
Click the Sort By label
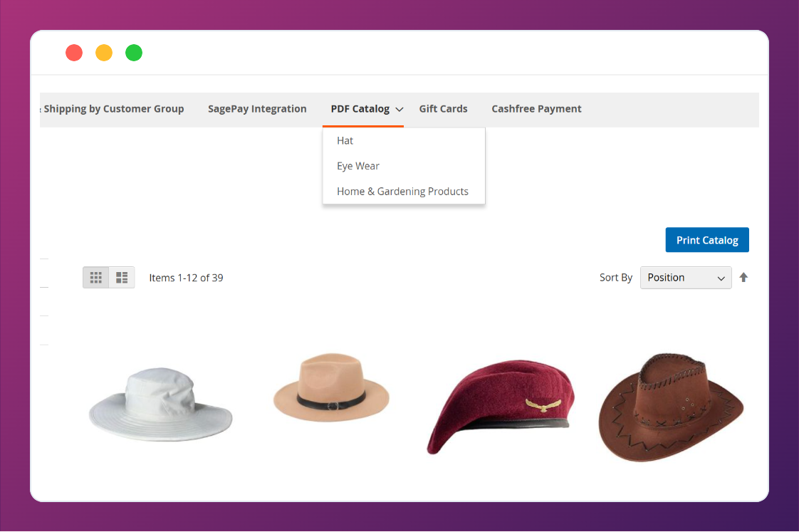[615, 278]
